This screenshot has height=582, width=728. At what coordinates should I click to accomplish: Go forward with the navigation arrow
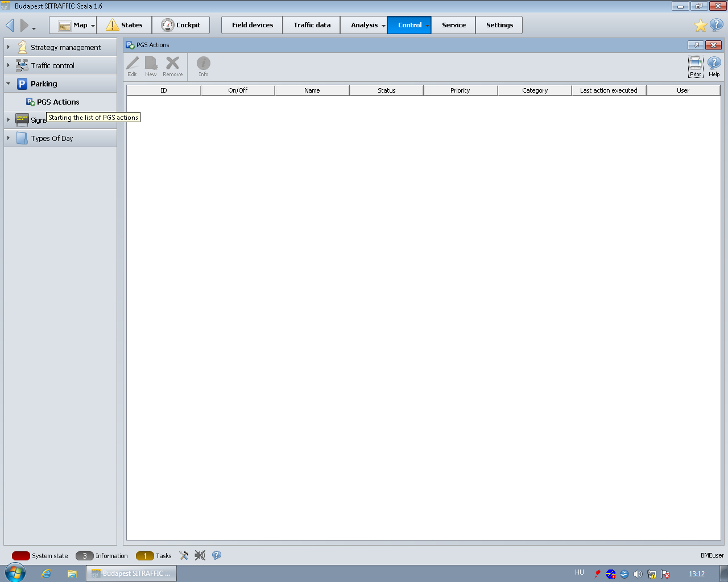[24, 25]
